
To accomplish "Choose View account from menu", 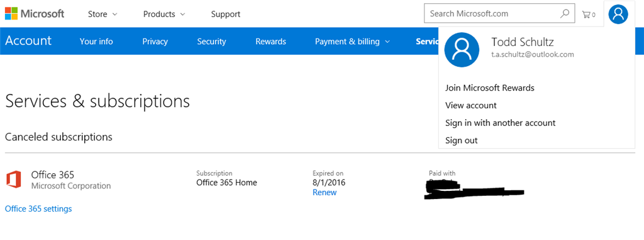I will click(x=470, y=105).
